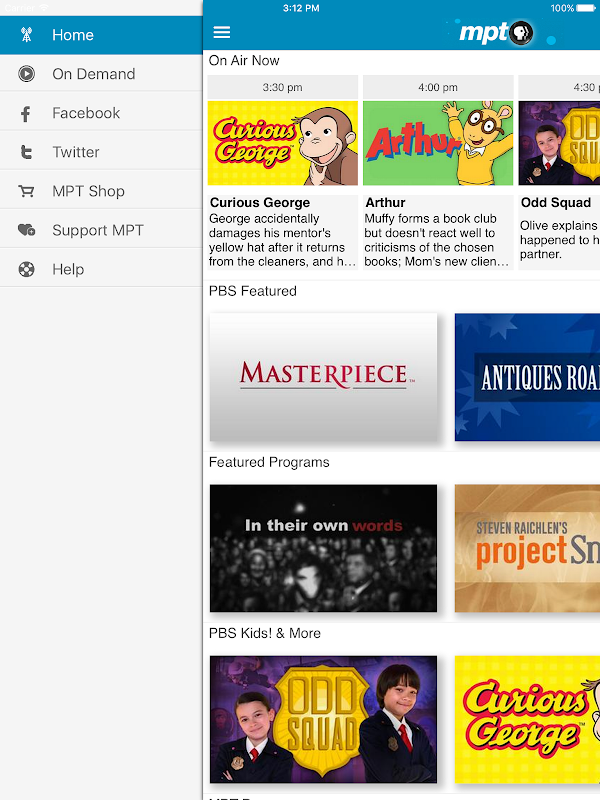Image resolution: width=600 pixels, height=800 pixels.
Task: Open In Their Own Words program
Action: [323, 548]
